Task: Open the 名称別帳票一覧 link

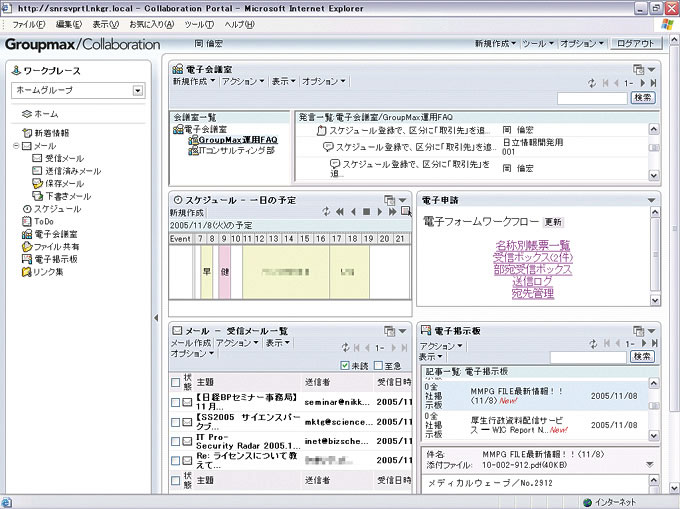Action: (532, 245)
